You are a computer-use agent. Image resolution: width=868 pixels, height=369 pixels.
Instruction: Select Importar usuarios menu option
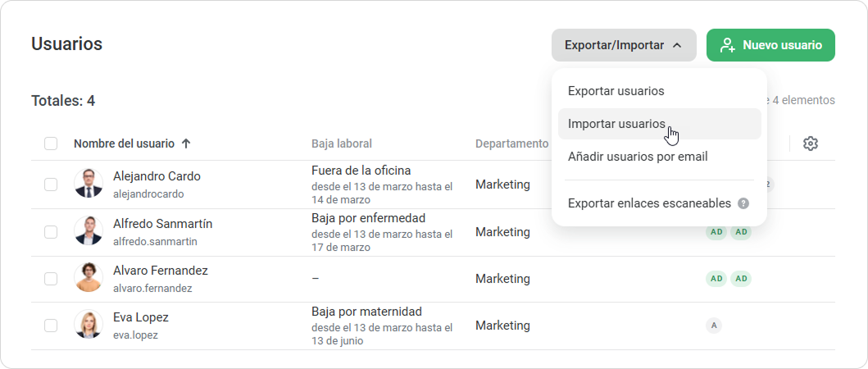616,124
